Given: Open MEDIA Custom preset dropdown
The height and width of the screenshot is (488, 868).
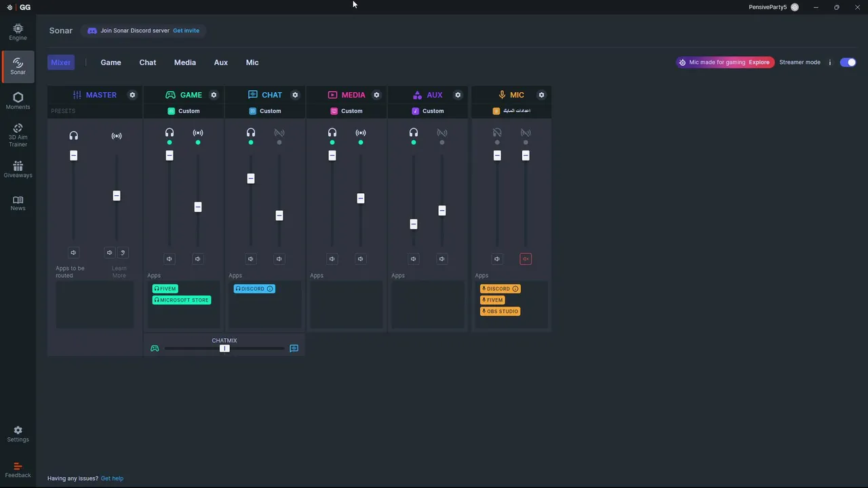Looking at the screenshot, I should tap(347, 111).
